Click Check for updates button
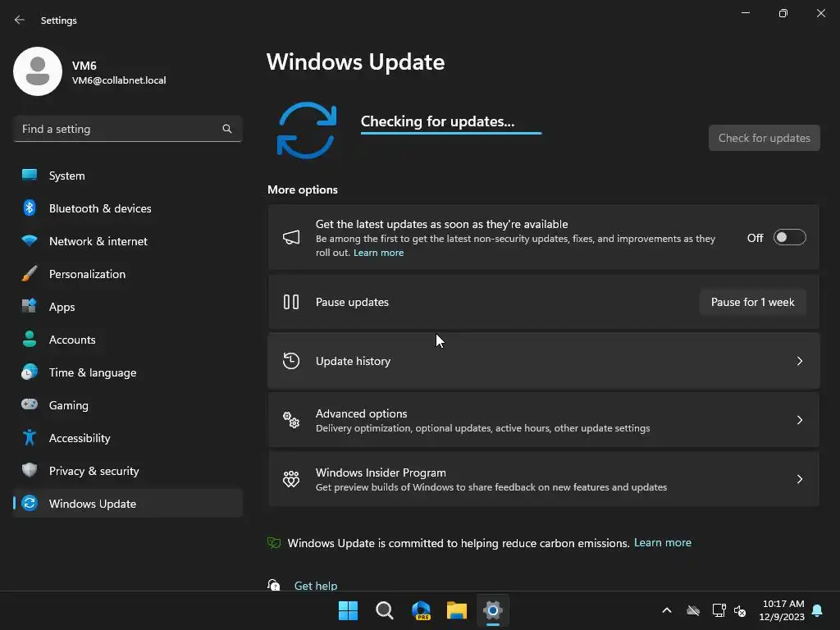840x630 pixels. (764, 138)
